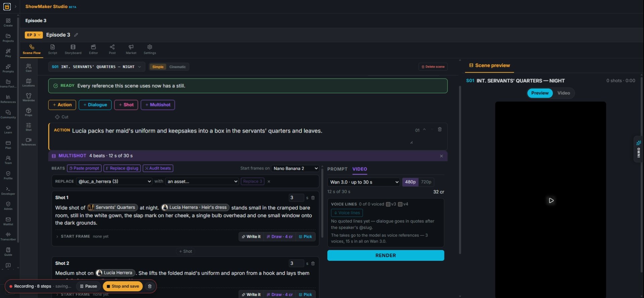
Task: Open the OMNI side panel handle
Action: coord(638,149)
